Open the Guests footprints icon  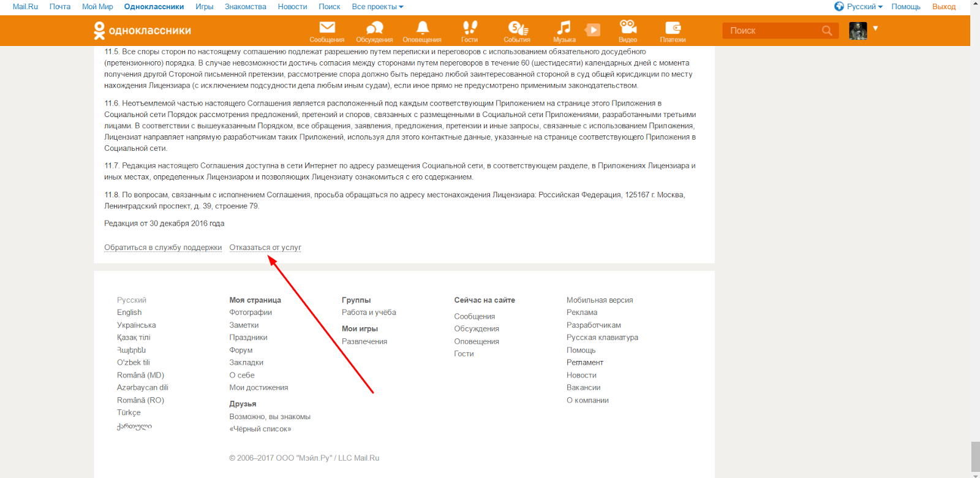click(x=470, y=28)
